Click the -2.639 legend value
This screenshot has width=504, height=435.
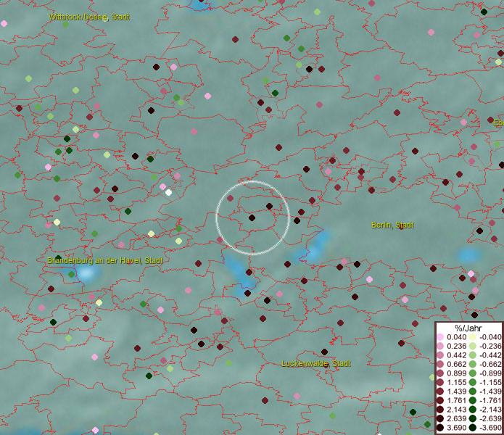click(x=490, y=418)
